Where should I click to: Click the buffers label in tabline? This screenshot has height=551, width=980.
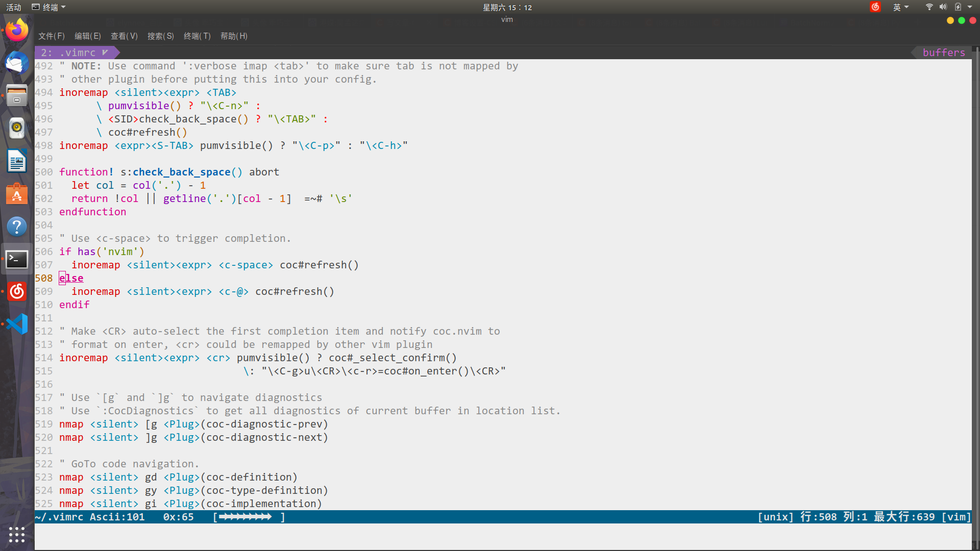point(944,53)
